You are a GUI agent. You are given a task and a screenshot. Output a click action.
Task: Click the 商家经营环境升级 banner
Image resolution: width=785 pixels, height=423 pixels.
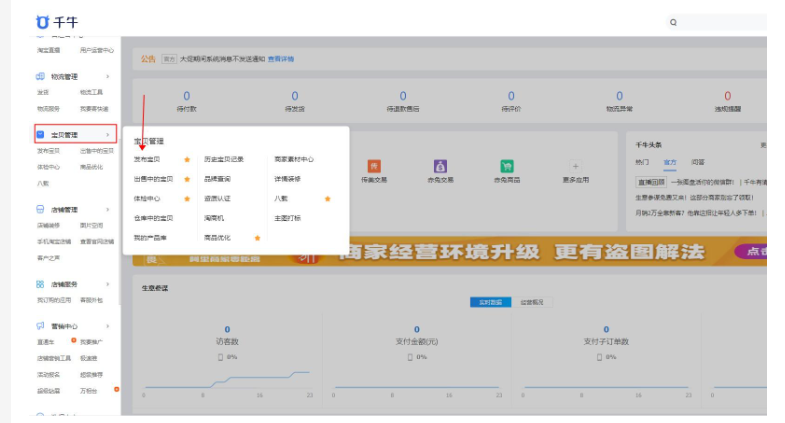coord(450,252)
